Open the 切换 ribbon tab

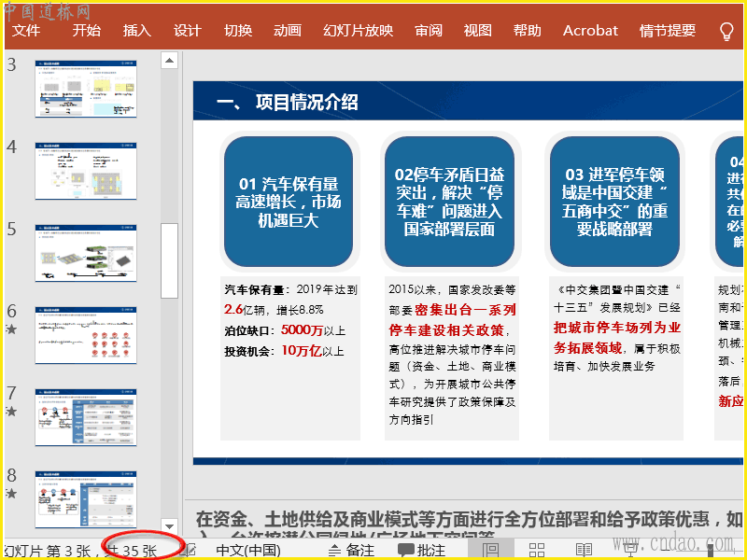point(238,31)
